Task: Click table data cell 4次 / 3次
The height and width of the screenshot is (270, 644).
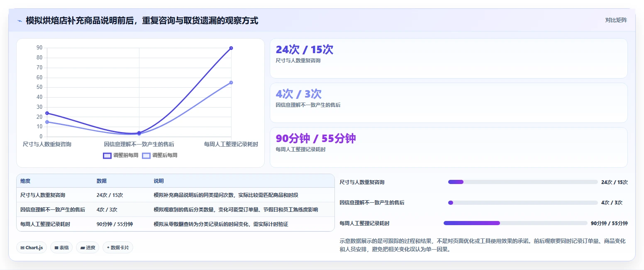Action: pyautogui.click(x=107, y=209)
